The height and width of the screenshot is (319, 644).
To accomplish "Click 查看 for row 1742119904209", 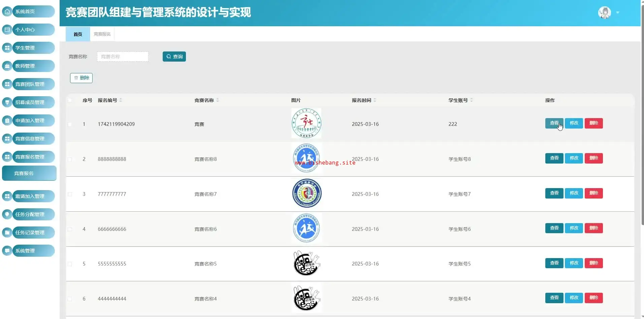I will tap(554, 123).
